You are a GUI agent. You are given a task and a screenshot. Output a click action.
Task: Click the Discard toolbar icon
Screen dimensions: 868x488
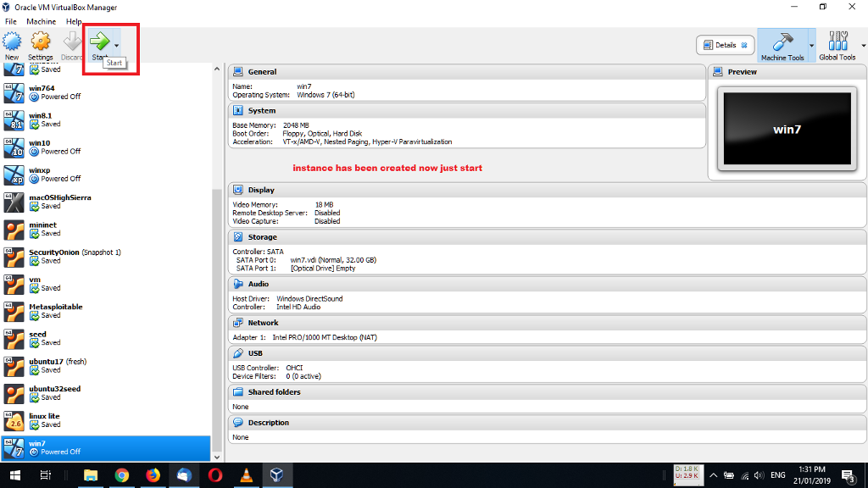(71, 40)
